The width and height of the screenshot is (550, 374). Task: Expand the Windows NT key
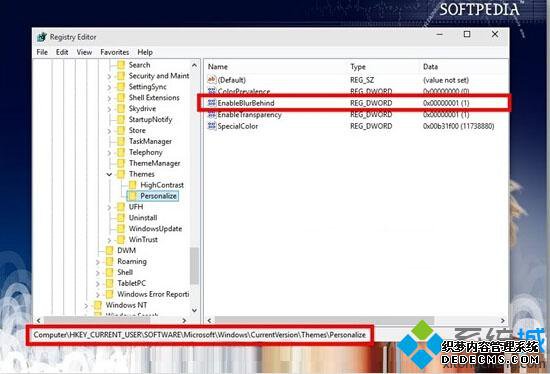86,305
